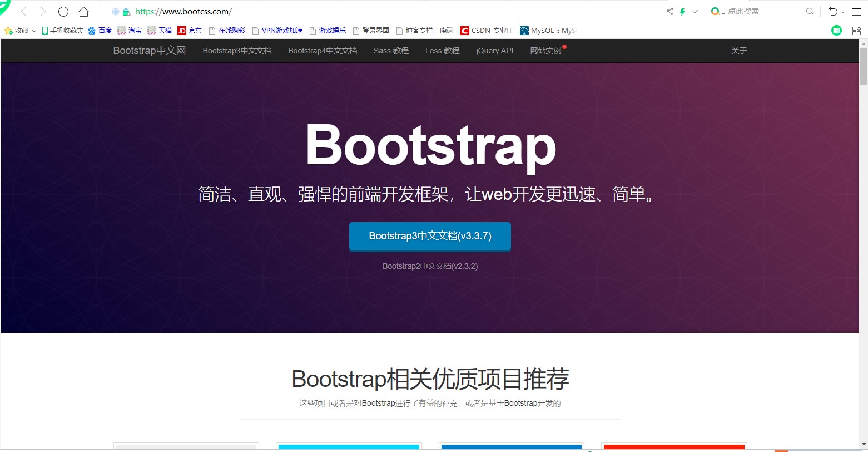Open the 360 search engine selector

click(x=717, y=11)
